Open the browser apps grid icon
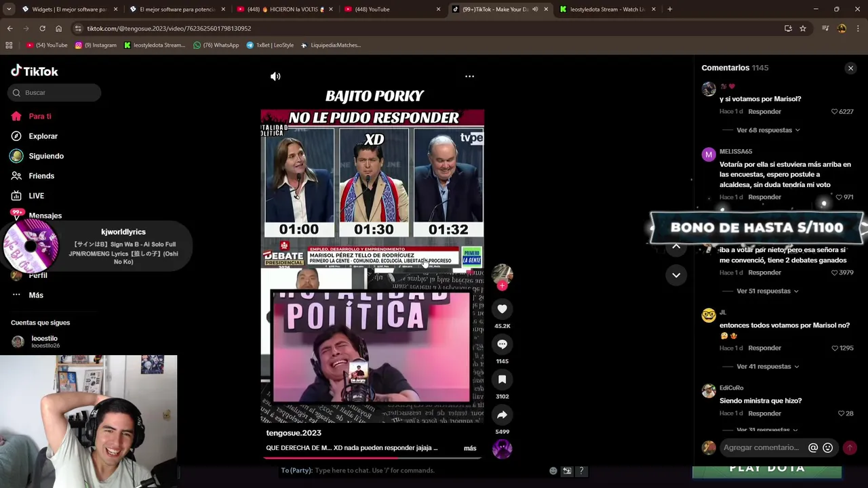Screen dimensions: 868x488 coord(9,45)
